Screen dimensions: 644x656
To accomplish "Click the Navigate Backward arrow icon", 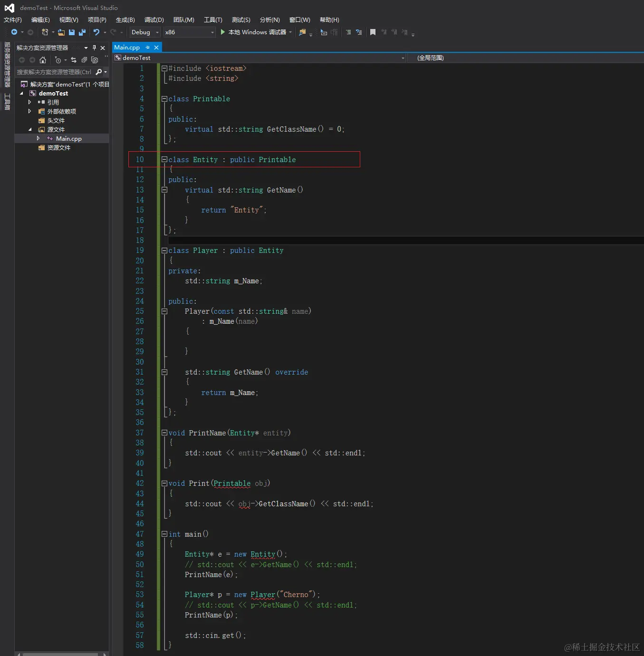I will pos(14,32).
